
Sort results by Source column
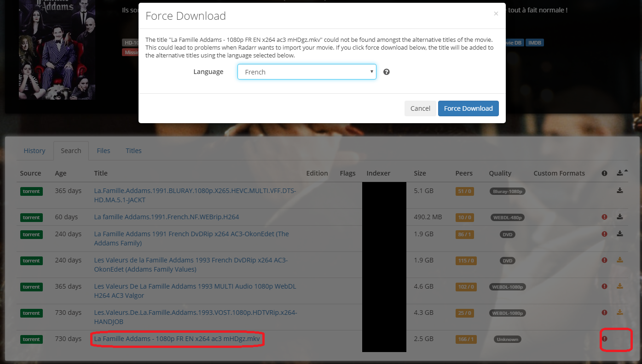pyautogui.click(x=30, y=173)
